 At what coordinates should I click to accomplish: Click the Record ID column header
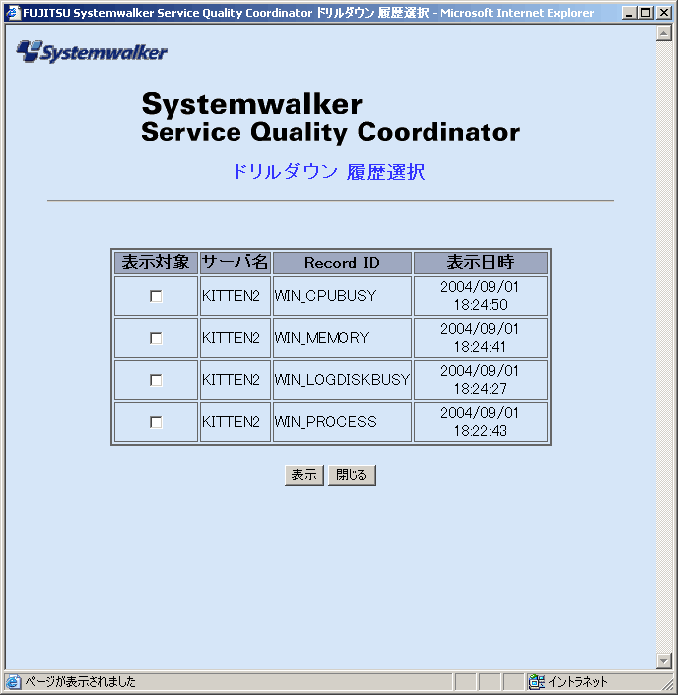342,262
